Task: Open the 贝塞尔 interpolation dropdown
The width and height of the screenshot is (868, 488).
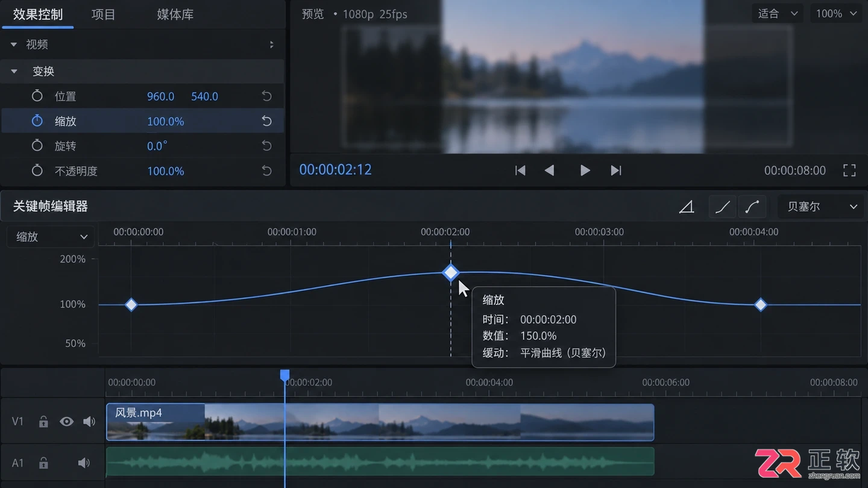Action: (x=821, y=207)
